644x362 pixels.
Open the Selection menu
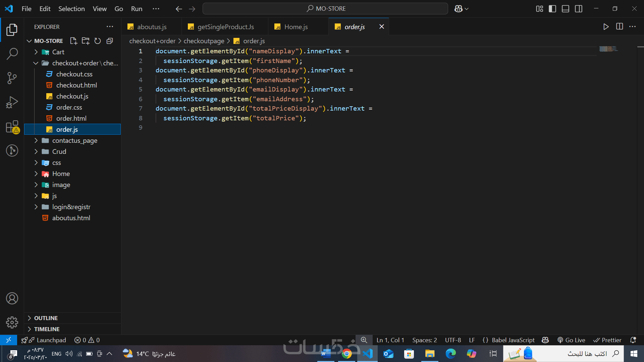71,9
